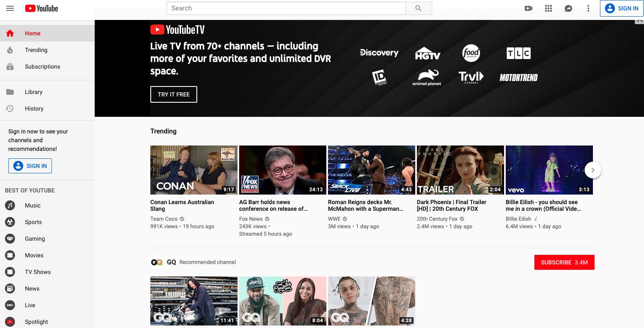Image resolution: width=644 pixels, height=328 pixels.
Task: Open the Dark Phoenix trailer thumbnail
Action: coord(460,170)
